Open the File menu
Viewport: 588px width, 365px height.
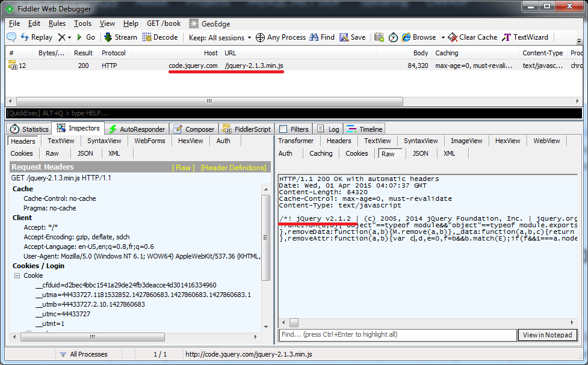[14, 23]
